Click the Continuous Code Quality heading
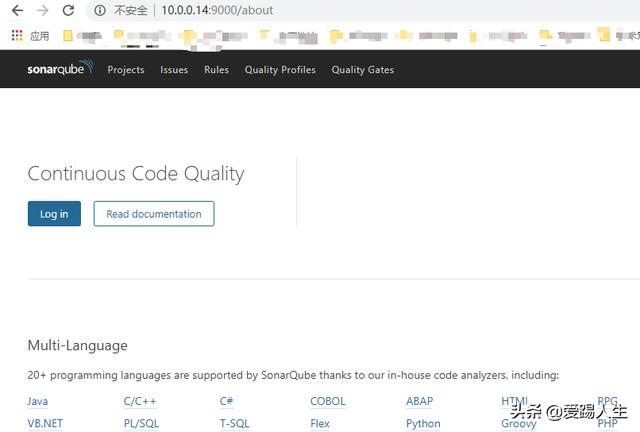The image size is (640, 432). pyautogui.click(x=136, y=174)
